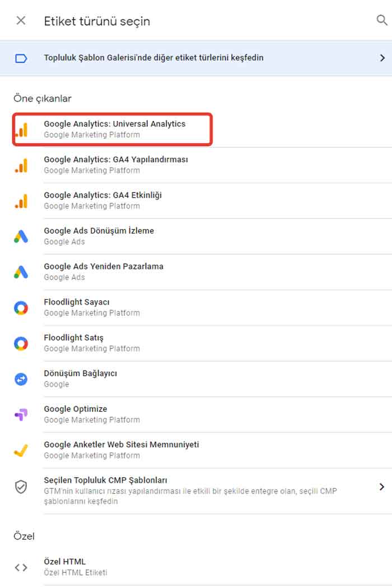Click the shield icon for CMP templates
Screen dimensions: 392x588
click(x=21, y=487)
